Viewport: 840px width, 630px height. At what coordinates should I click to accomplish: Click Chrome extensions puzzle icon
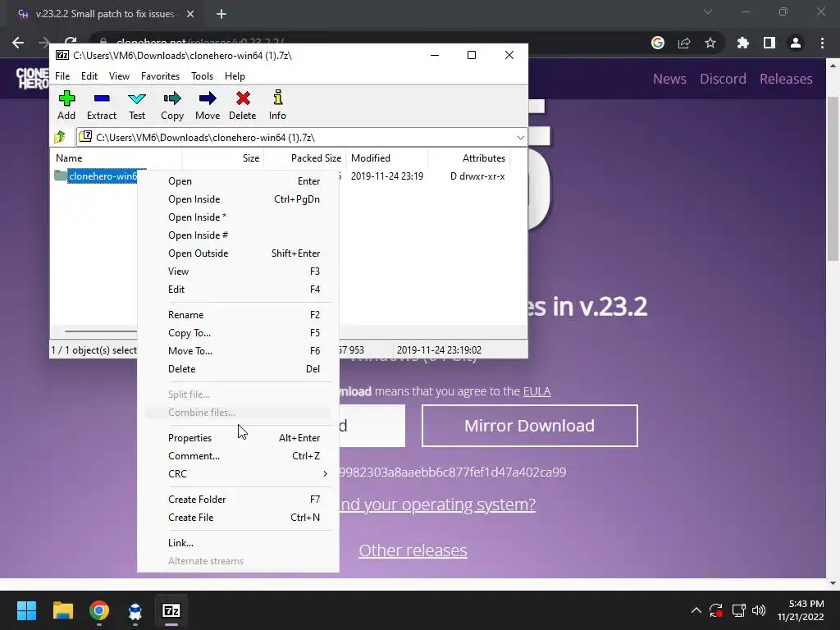point(742,43)
